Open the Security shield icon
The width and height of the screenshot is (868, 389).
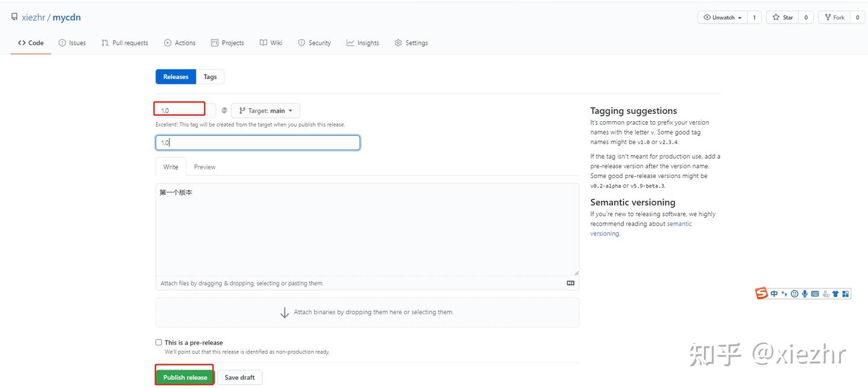click(x=301, y=43)
